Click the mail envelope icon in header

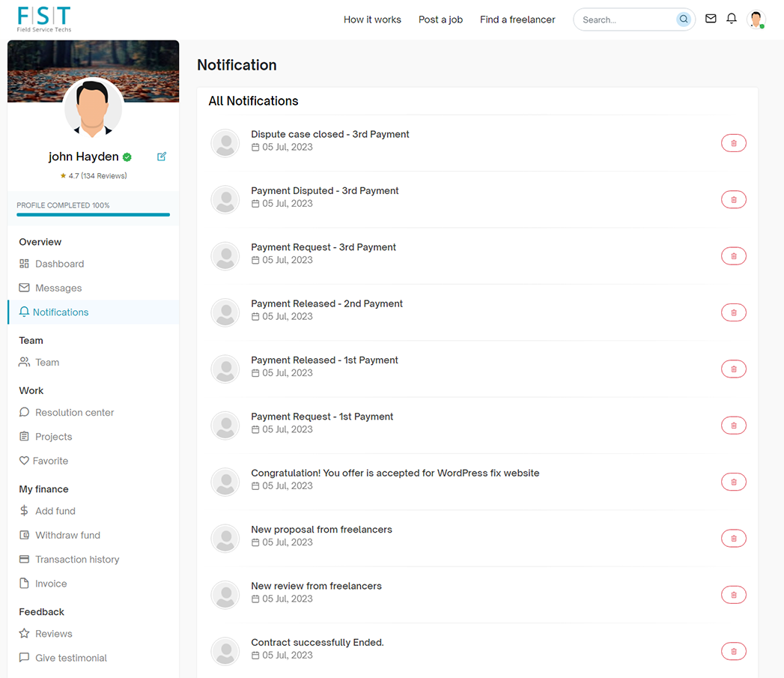(711, 19)
